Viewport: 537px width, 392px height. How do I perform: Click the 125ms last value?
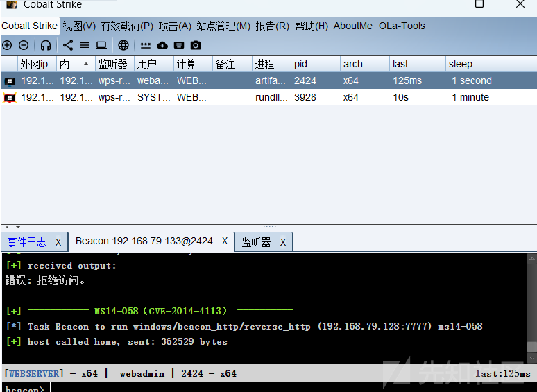(x=407, y=80)
